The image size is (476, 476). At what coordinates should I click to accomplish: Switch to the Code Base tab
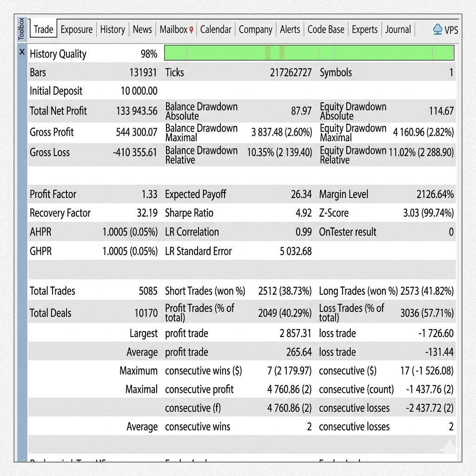[326, 30]
